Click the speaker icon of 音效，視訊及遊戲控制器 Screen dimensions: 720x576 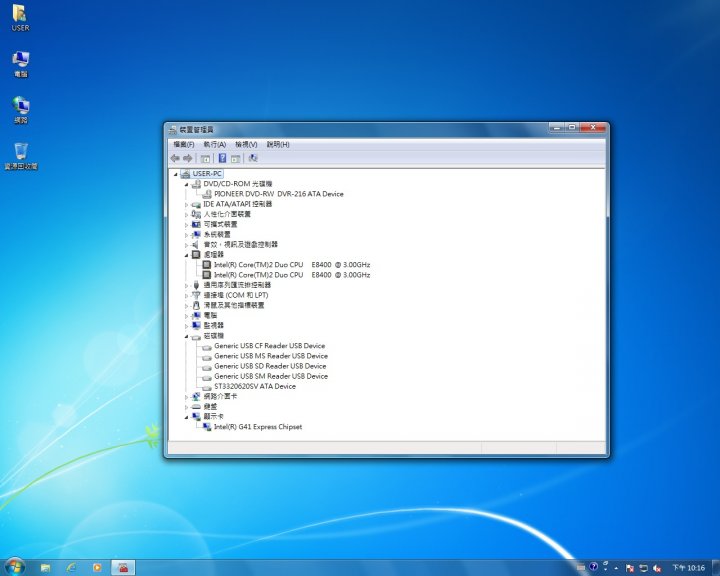(x=196, y=244)
